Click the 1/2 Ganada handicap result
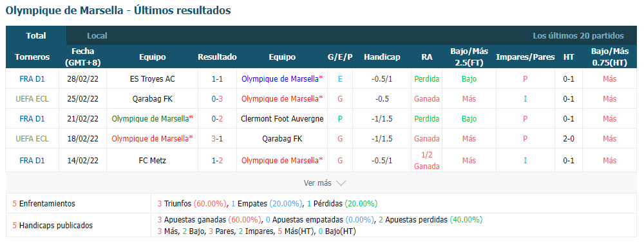The height and width of the screenshot is (243, 644). point(427,161)
